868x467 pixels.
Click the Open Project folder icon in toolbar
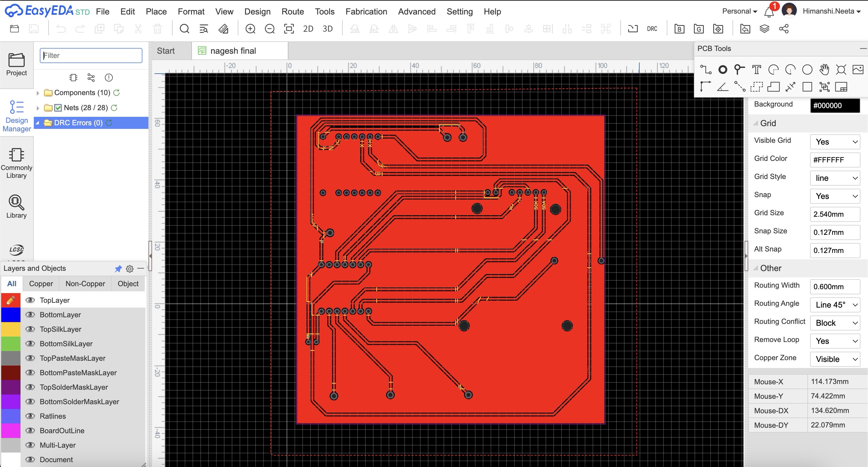(x=14, y=29)
